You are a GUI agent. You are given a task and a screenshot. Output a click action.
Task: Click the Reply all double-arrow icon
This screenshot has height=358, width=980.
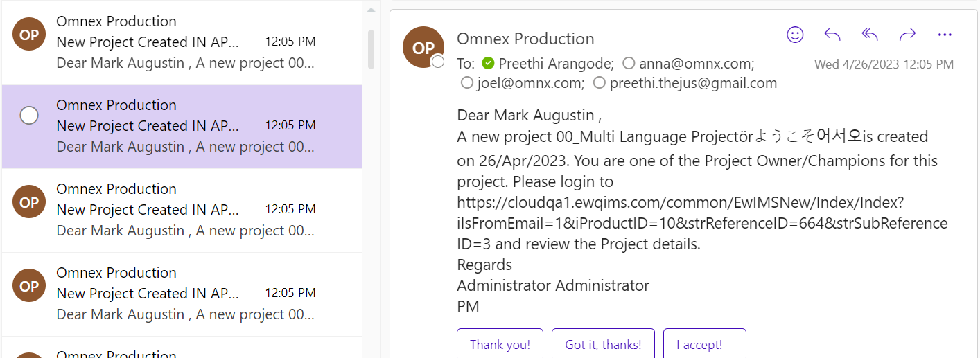[870, 35]
